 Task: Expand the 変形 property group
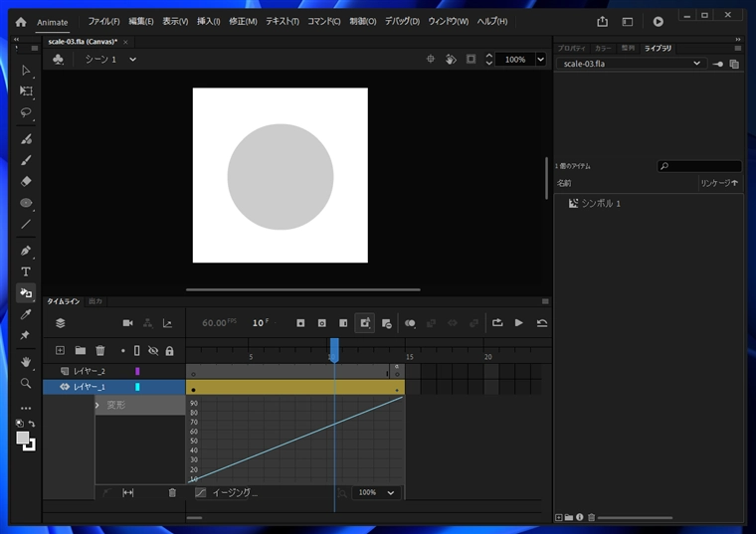coord(97,406)
